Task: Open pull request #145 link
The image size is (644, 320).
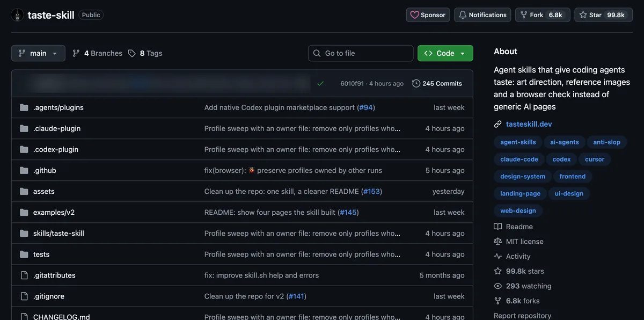Action: pyautogui.click(x=348, y=212)
